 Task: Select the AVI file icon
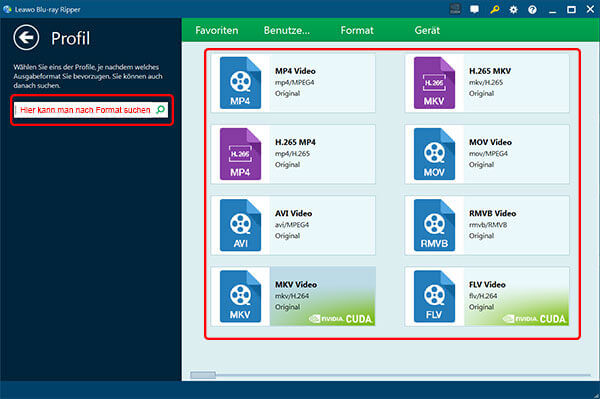(x=240, y=225)
